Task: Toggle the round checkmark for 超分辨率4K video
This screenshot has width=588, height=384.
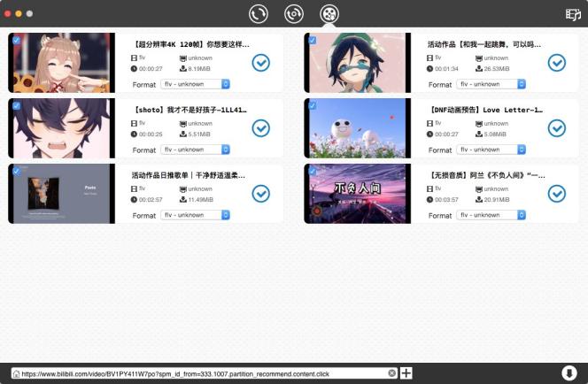Action: pyautogui.click(x=261, y=63)
